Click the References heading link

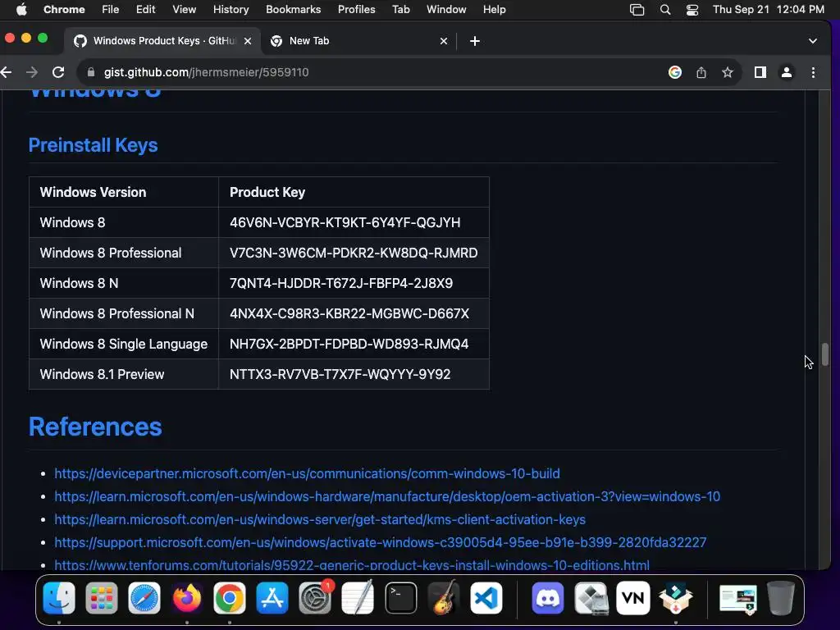tap(95, 427)
